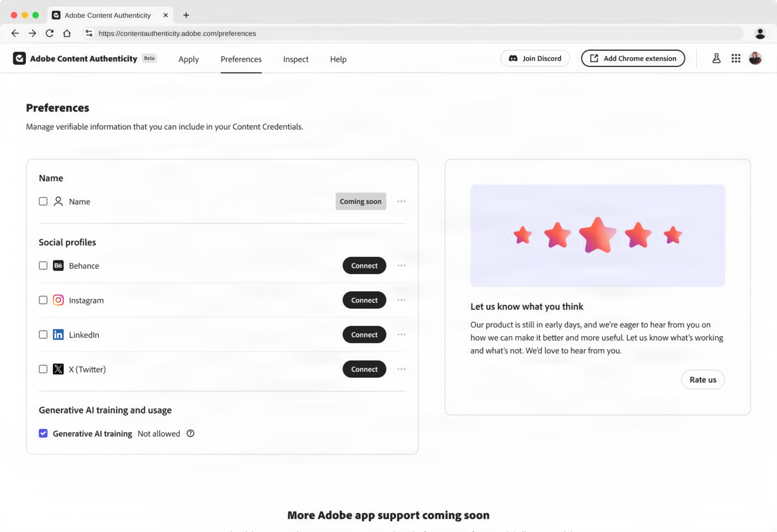Check the Instagram checkbox
Image resolution: width=777 pixels, height=532 pixels.
coord(43,300)
